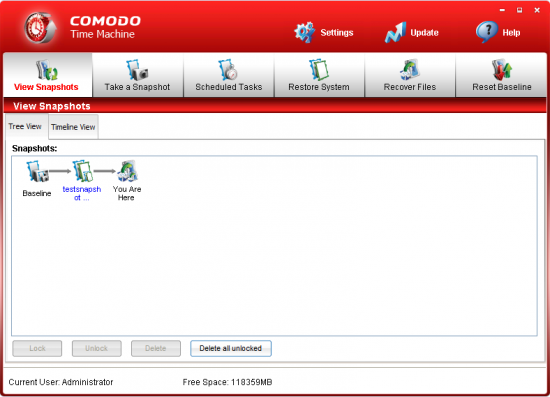
Task: Click the blue testsnapshot label
Action: [82, 193]
